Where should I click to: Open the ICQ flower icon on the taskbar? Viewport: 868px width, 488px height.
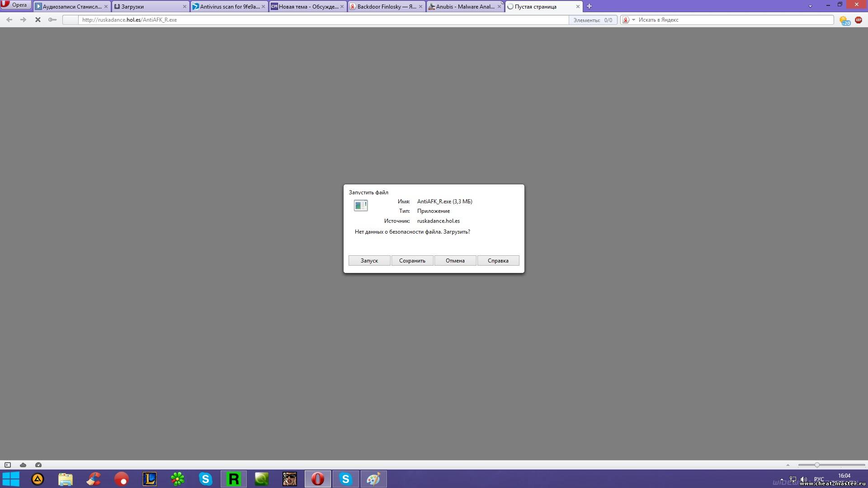178,479
